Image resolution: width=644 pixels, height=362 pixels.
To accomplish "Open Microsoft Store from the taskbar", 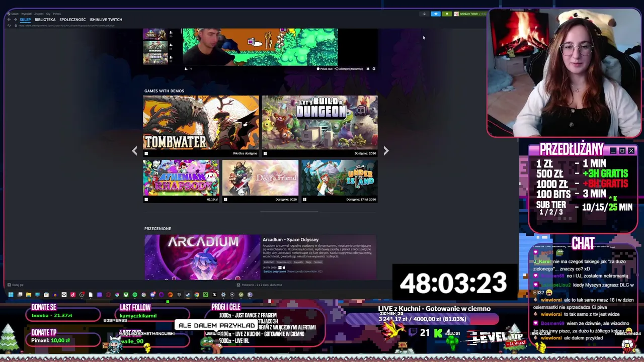I will [x=46, y=295].
